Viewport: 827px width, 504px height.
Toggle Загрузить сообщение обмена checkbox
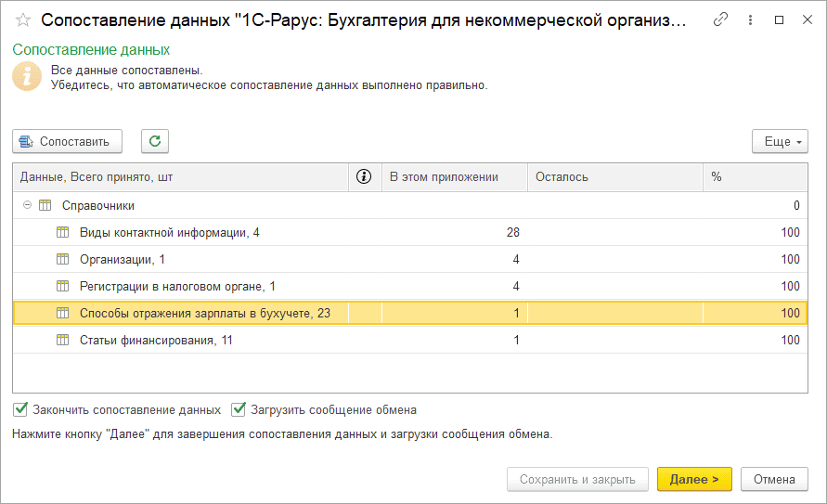click(x=239, y=409)
